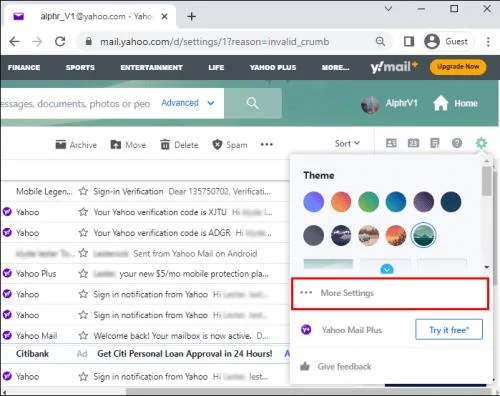Viewport: 500px width, 396px height.
Task: Click the Upgrade Now button
Action: click(x=458, y=67)
